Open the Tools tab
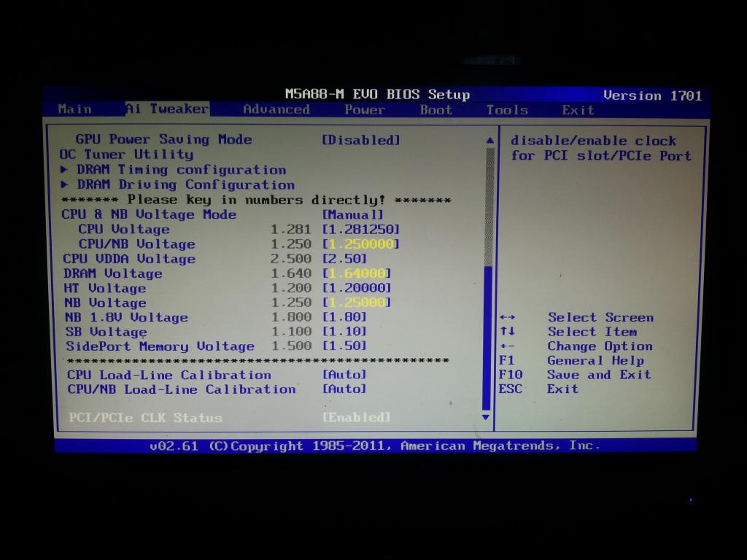Image resolution: width=747 pixels, height=560 pixels. coord(507,110)
